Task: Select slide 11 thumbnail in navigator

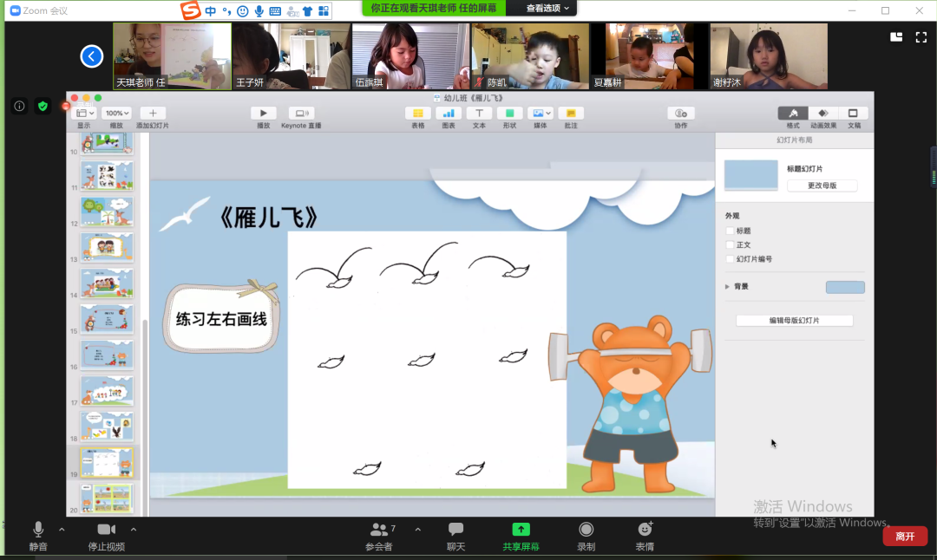Action: (107, 175)
